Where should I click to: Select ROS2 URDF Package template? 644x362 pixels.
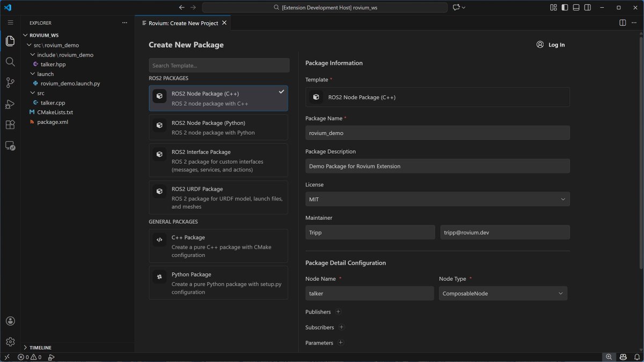[x=218, y=197]
